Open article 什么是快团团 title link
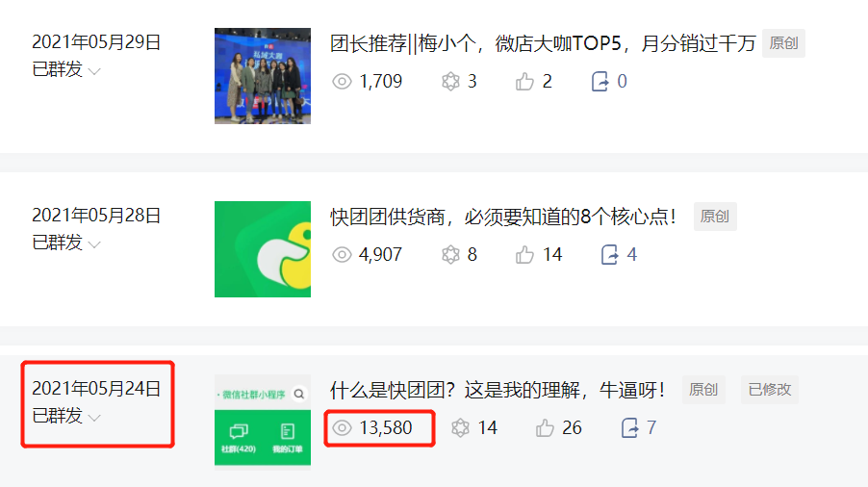The width and height of the screenshot is (868, 487). click(x=498, y=390)
